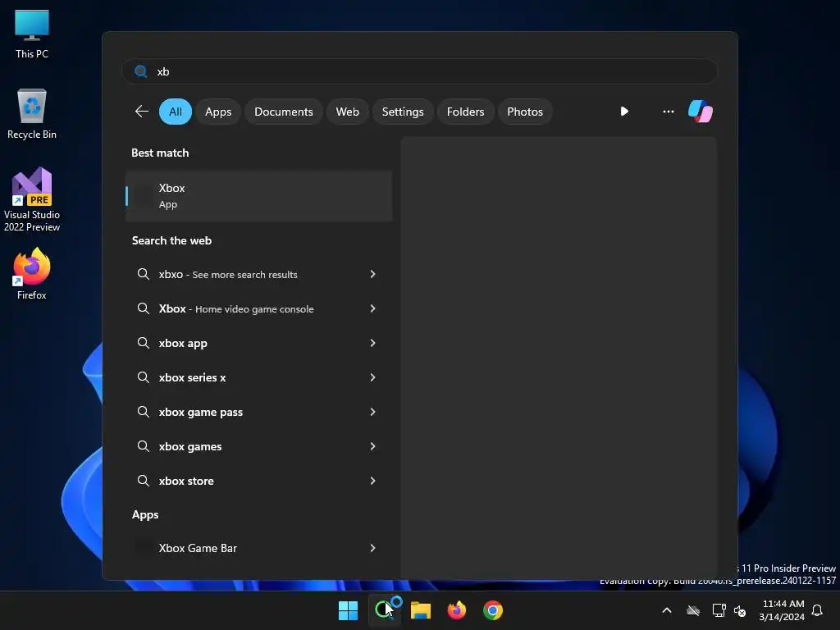Select the xbox games suggestion
Screen dimensions: 840x630
click(x=258, y=446)
